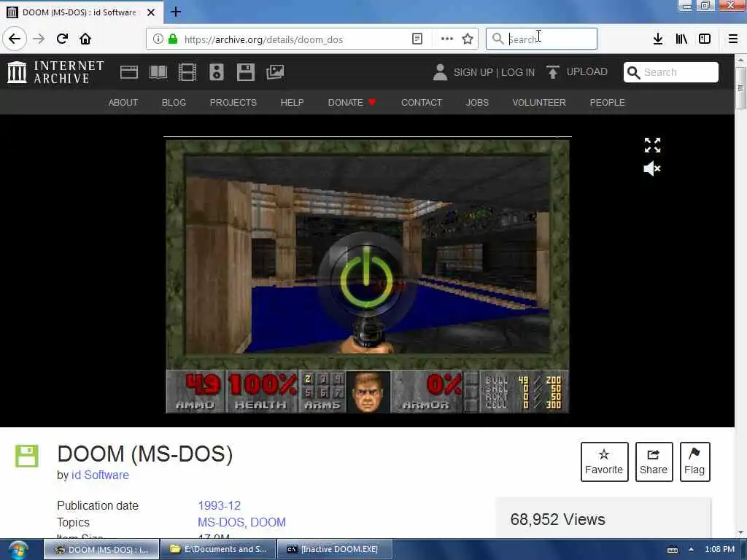Screen dimensions: 747x560
Task: Reload the archive.org page
Action: (62, 39)
